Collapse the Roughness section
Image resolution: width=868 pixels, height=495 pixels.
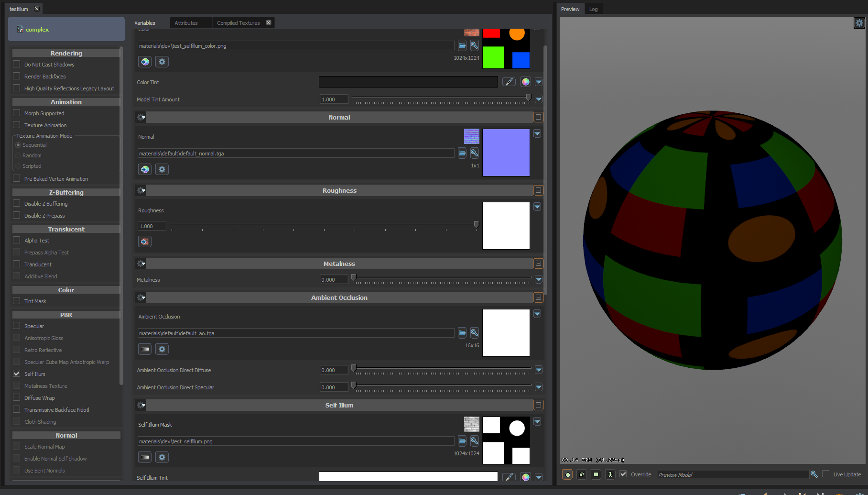[x=538, y=190]
